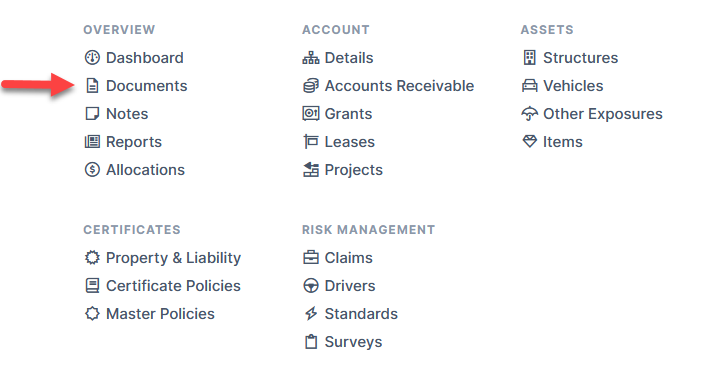
Task: Click the Items diamond icon
Action: coord(530,141)
